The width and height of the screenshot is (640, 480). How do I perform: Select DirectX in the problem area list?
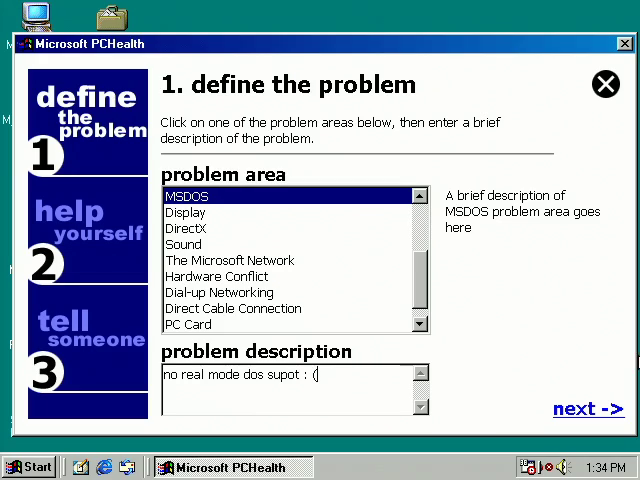288,229
